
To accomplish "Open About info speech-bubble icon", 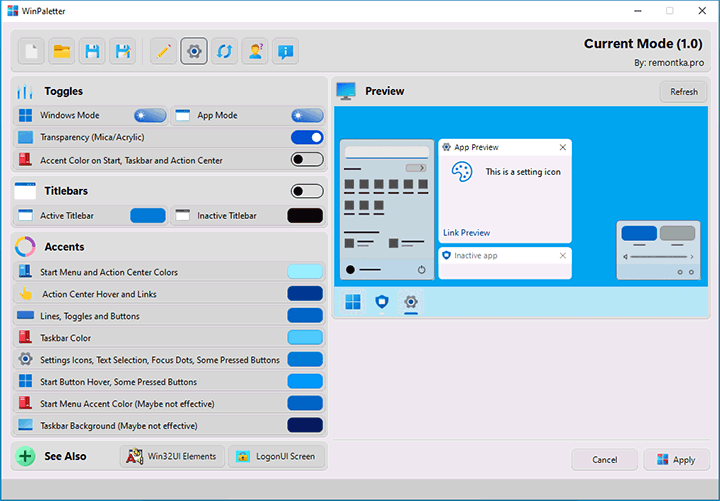I will coord(286,51).
